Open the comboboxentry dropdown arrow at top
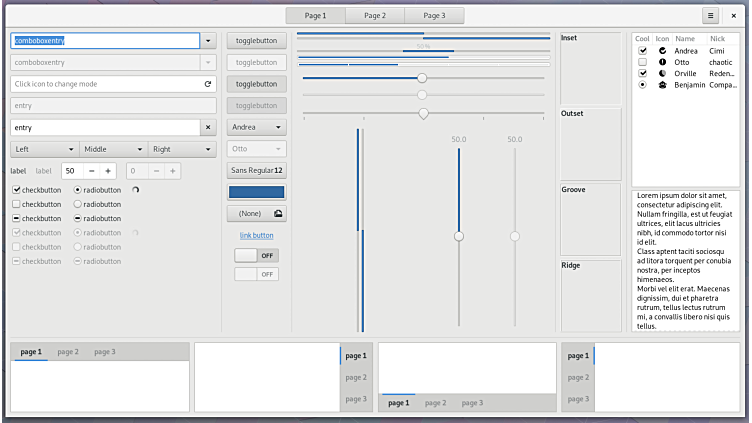Image resolution: width=752 pixels, height=423 pixels. pyautogui.click(x=209, y=41)
